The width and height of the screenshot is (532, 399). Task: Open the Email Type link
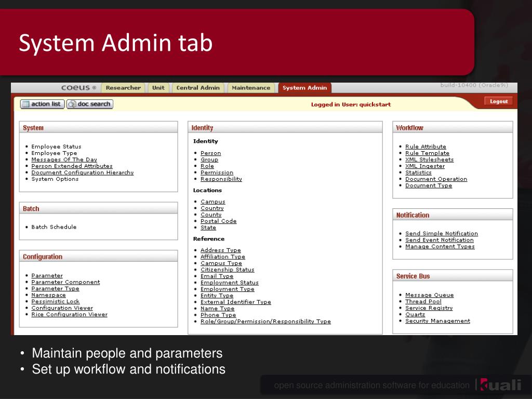217,276
